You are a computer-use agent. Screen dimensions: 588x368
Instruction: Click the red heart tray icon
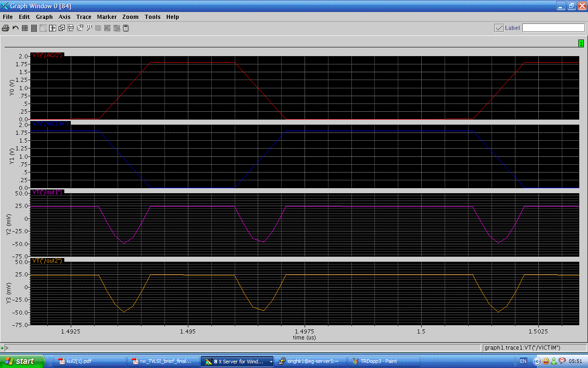(562, 362)
